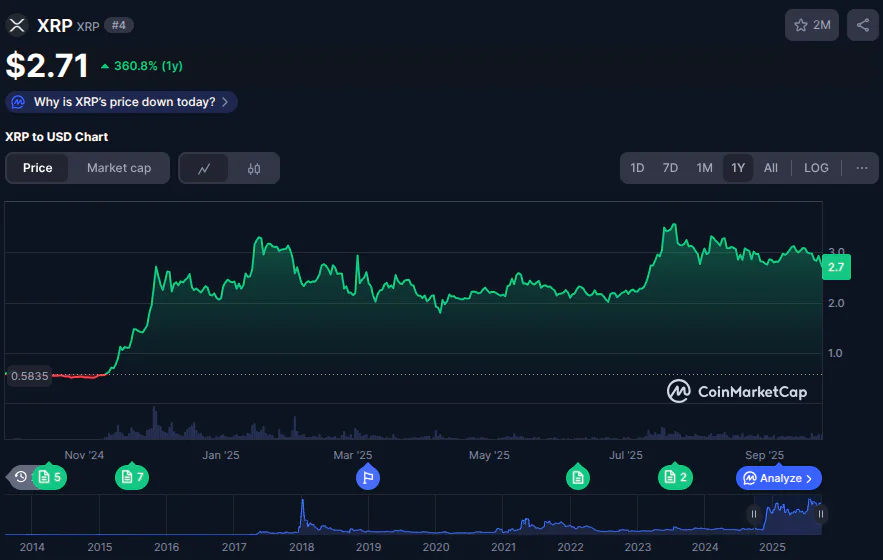
Task: Switch to line chart view
Action: click(204, 168)
